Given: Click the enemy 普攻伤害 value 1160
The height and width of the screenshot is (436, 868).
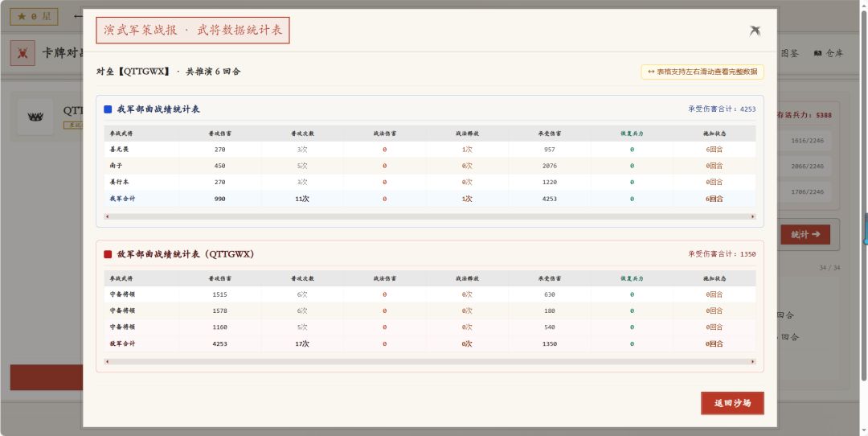Looking at the screenshot, I should 219,327.
